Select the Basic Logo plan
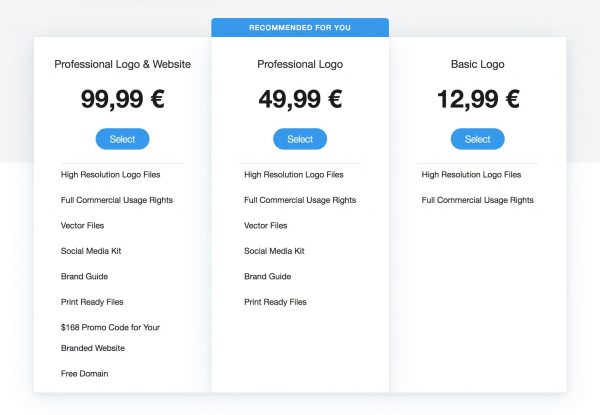600x415 pixels. (478, 139)
